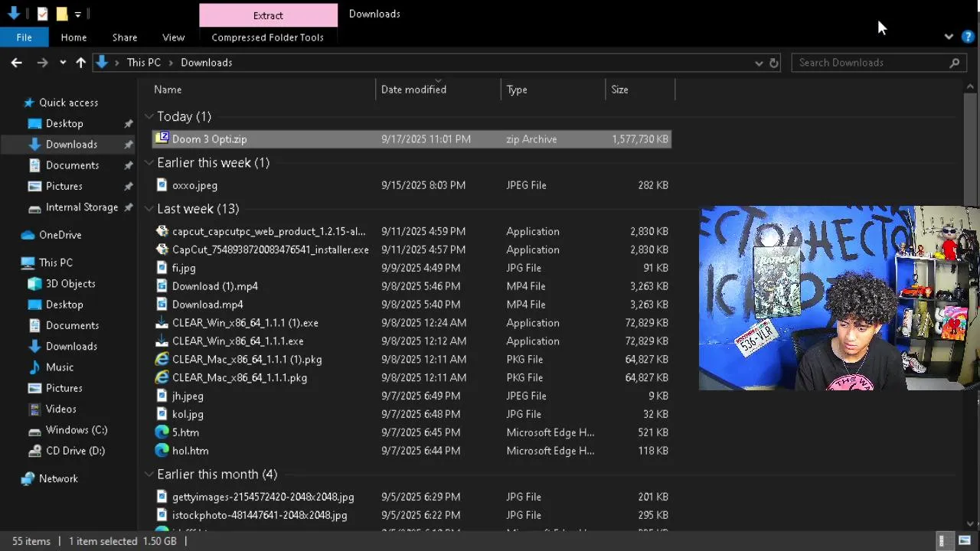Sort by the Name column header

pos(168,90)
